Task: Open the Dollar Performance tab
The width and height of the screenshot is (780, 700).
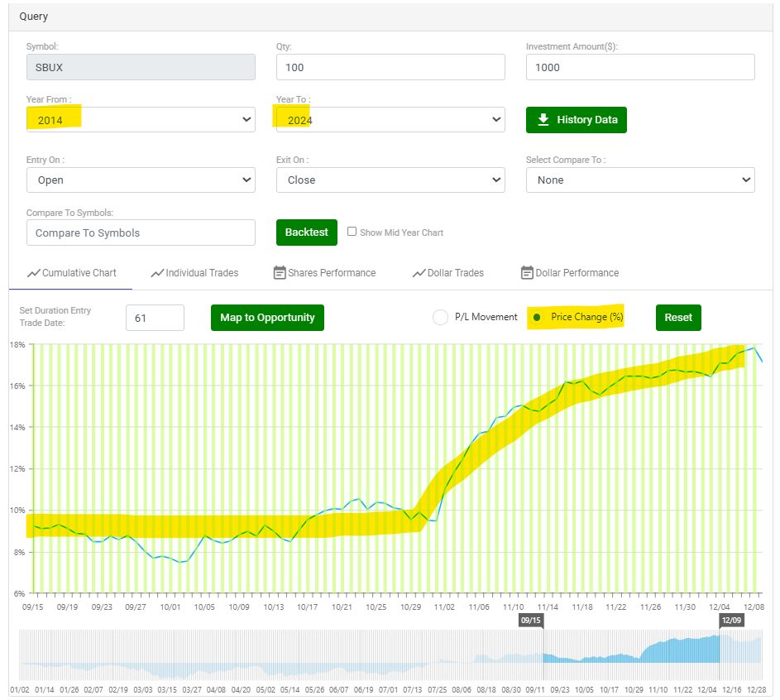Action: click(570, 273)
